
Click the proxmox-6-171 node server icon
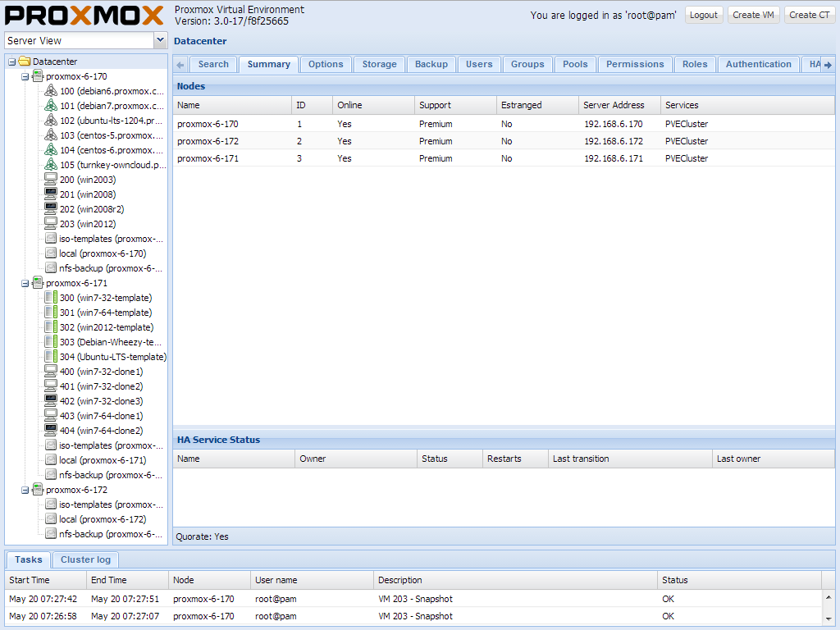(x=38, y=282)
